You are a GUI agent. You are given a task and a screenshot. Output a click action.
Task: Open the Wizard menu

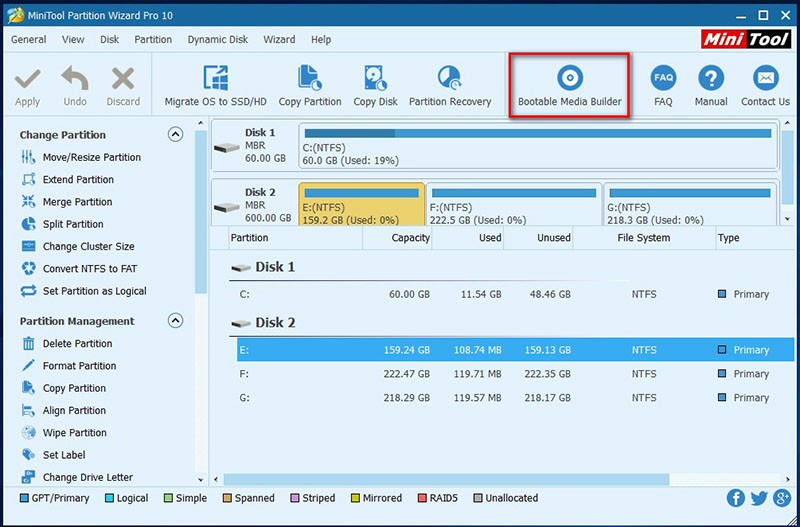click(279, 39)
